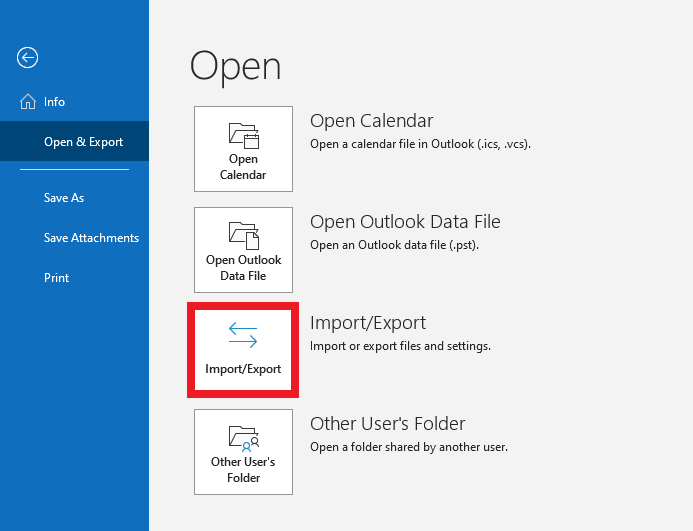Click the Open Outlook Data File tile
This screenshot has width=693, height=531.
click(x=243, y=250)
